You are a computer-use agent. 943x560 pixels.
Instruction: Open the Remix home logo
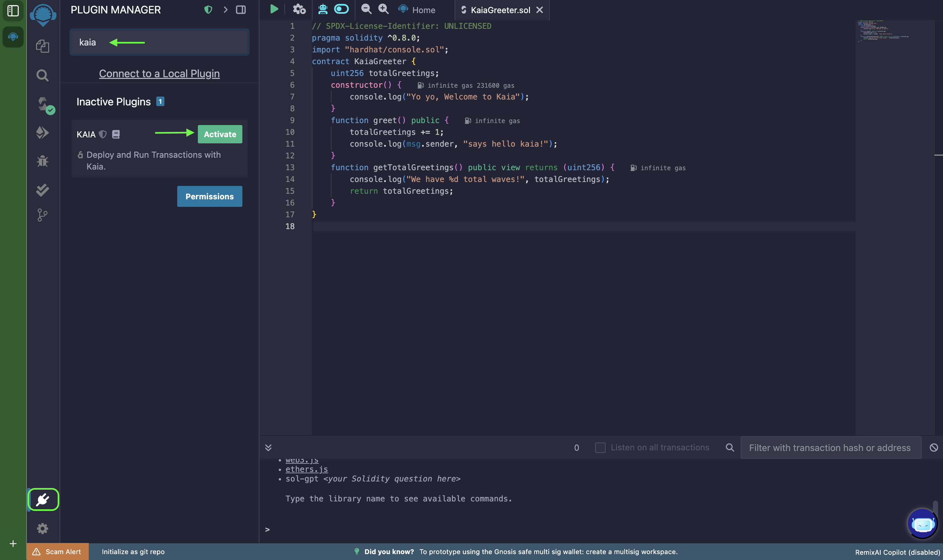tap(43, 15)
